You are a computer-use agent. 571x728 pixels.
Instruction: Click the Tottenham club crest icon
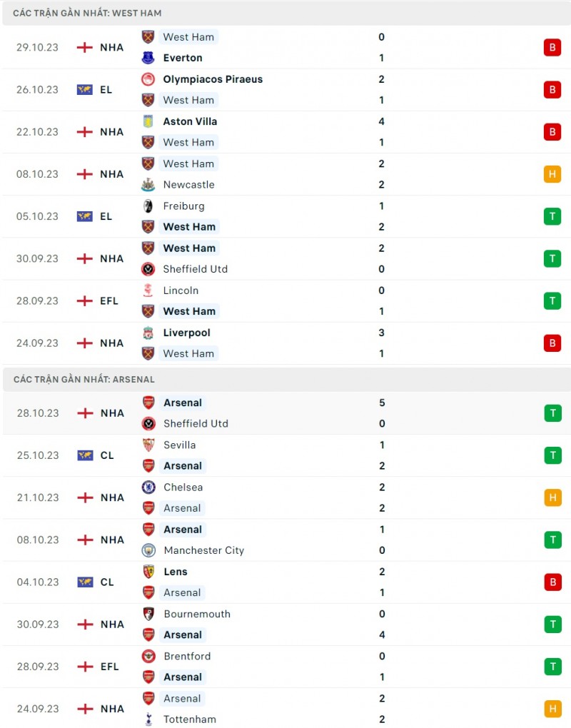click(x=148, y=719)
